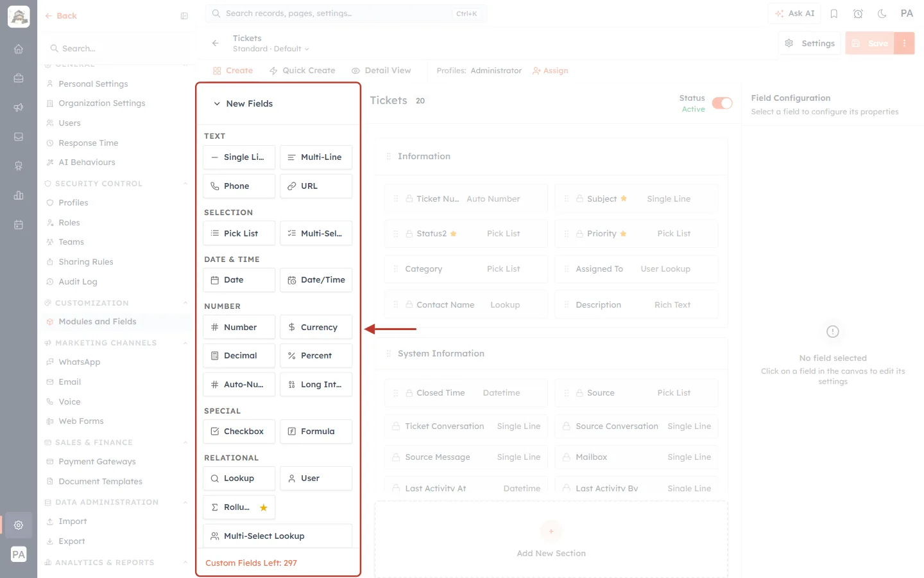The image size is (924, 578).
Task: Add a Date/Time field
Action: coord(316,280)
